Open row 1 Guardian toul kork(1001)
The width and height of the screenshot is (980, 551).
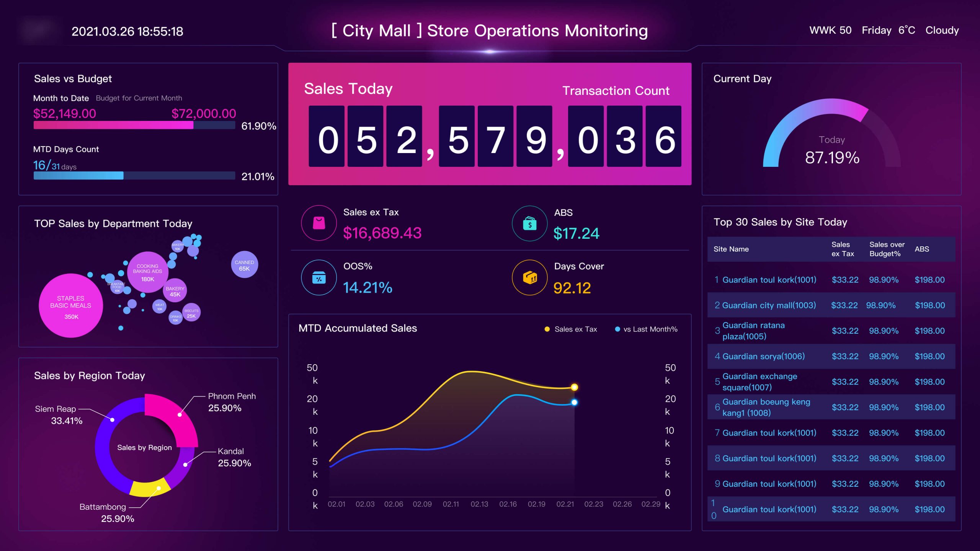tap(831, 280)
